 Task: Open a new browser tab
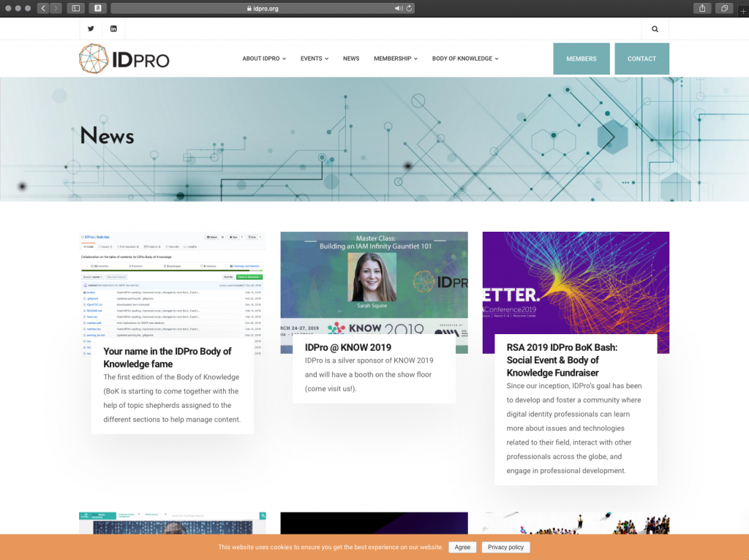(x=743, y=10)
